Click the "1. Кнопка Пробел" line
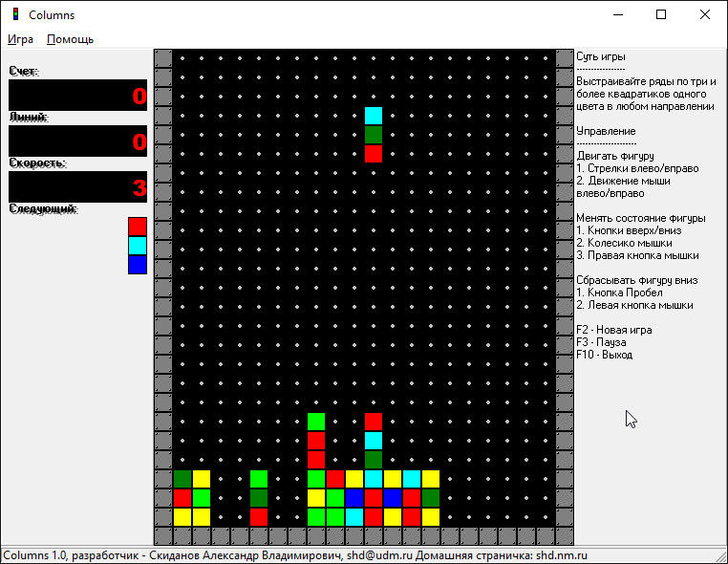This screenshot has height=564, width=728. click(619, 293)
